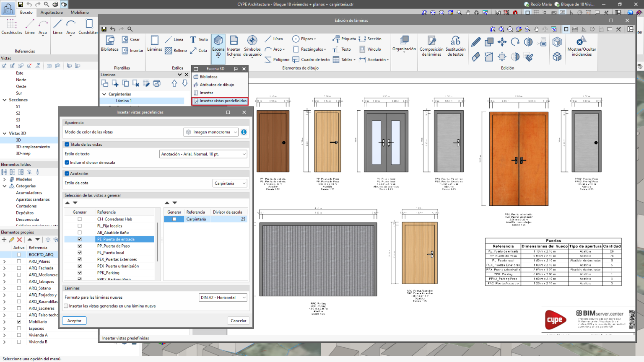Viewport: 644px width, 362px height.
Task: Select Lámina 1 in the Láminas tree
Action: click(124, 101)
